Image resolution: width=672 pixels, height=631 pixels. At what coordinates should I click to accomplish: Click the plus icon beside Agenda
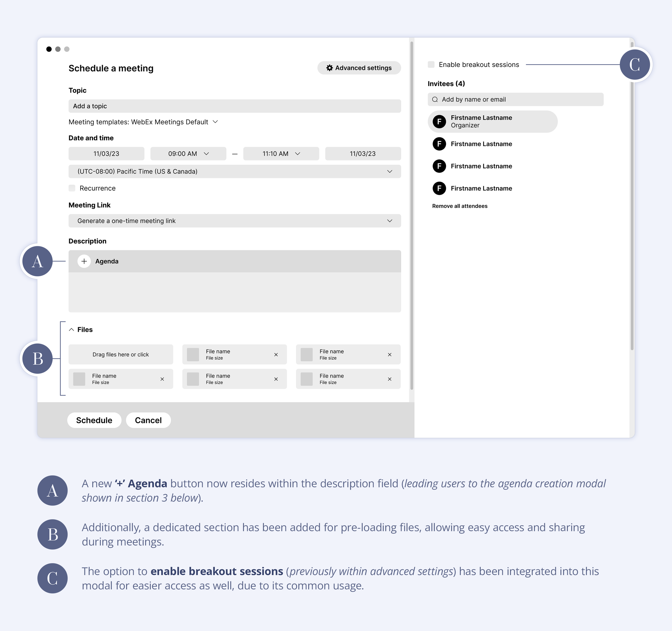(84, 261)
